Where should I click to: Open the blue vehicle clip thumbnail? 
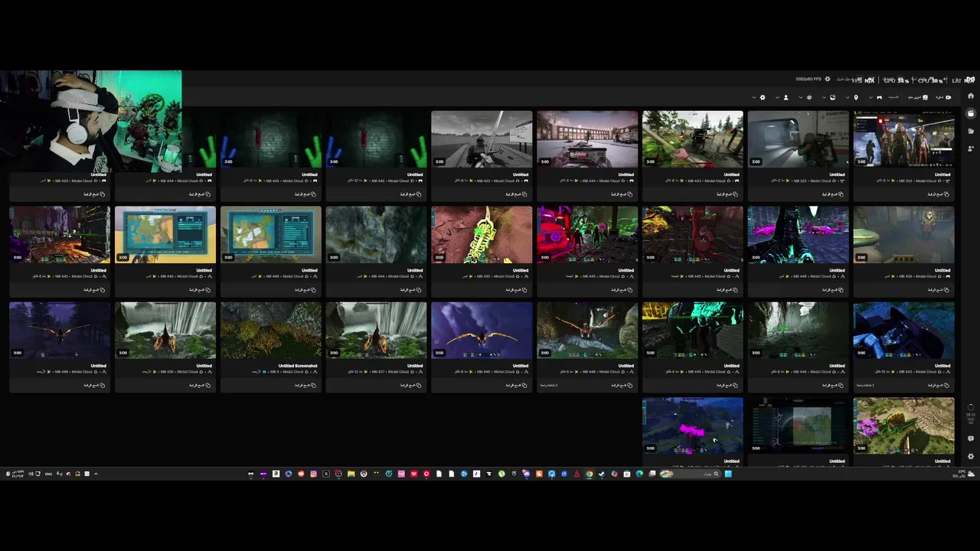904,331
